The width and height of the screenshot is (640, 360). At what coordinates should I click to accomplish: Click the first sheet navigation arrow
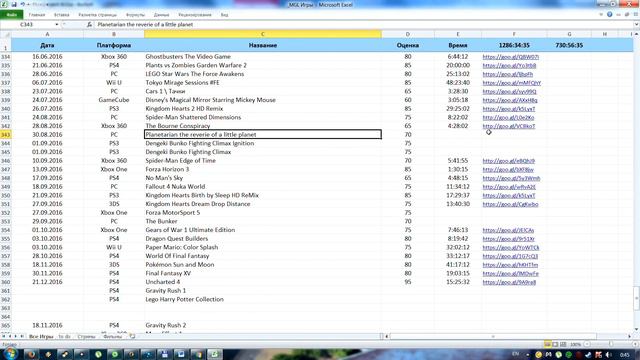click(4, 336)
